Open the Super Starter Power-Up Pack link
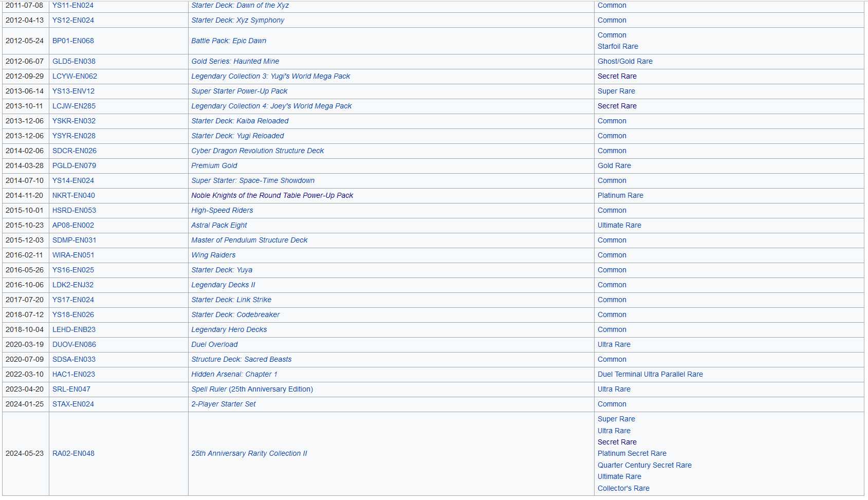The image size is (868, 500). (x=239, y=91)
